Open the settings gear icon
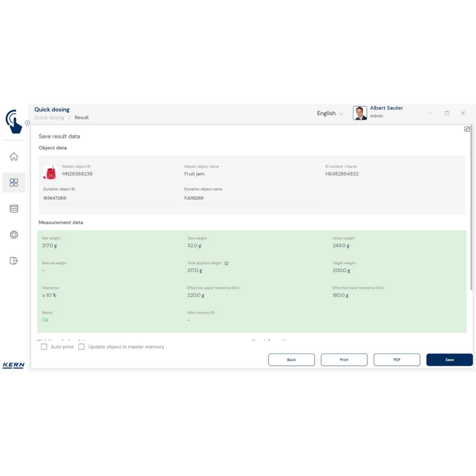476x476 pixels. pyautogui.click(x=14, y=235)
